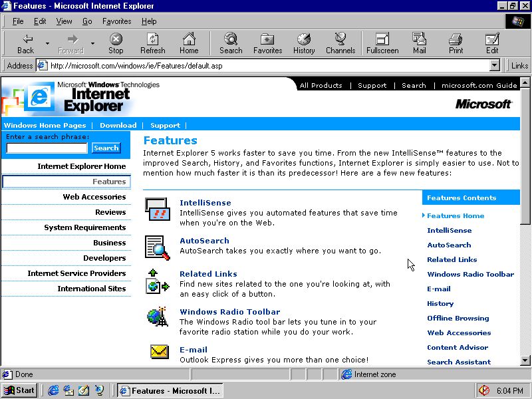This screenshot has width=532, height=399.
Task: Open the All Products link in the top bar
Action: click(x=321, y=86)
